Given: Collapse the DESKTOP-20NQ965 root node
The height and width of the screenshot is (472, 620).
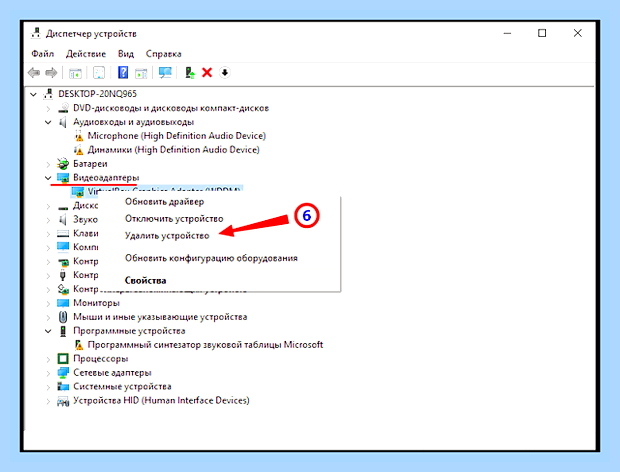Looking at the screenshot, I should click(34, 94).
